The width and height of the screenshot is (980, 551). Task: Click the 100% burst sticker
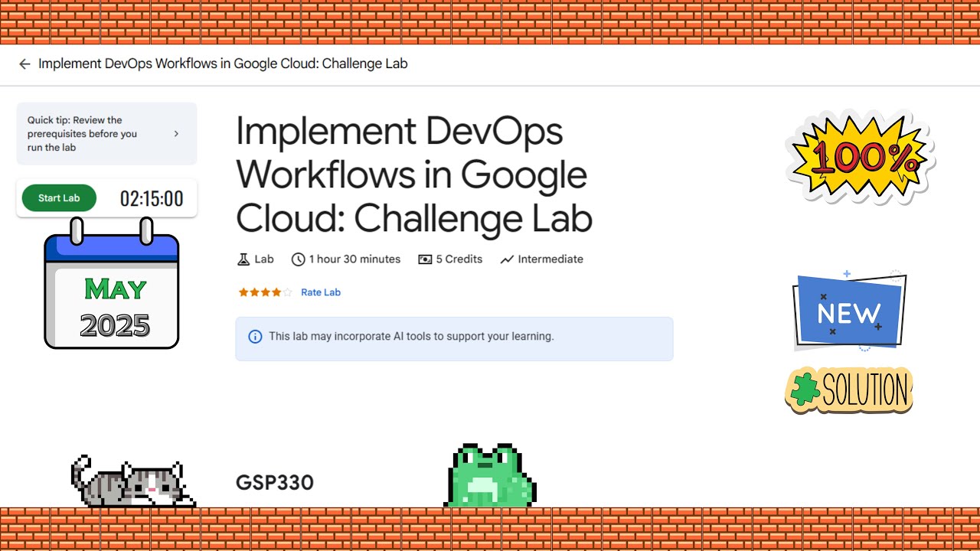[x=861, y=156]
